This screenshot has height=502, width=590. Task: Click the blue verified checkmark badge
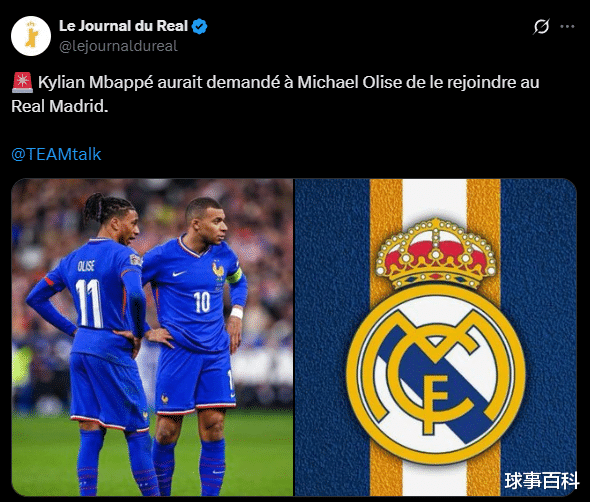point(199,27)
